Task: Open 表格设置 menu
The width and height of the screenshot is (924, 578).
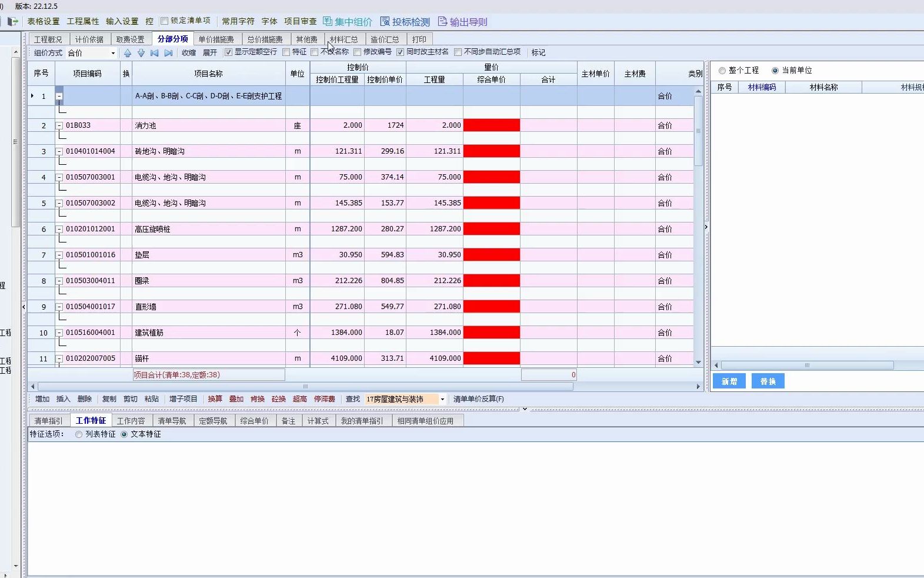Action: pos(44,21)
